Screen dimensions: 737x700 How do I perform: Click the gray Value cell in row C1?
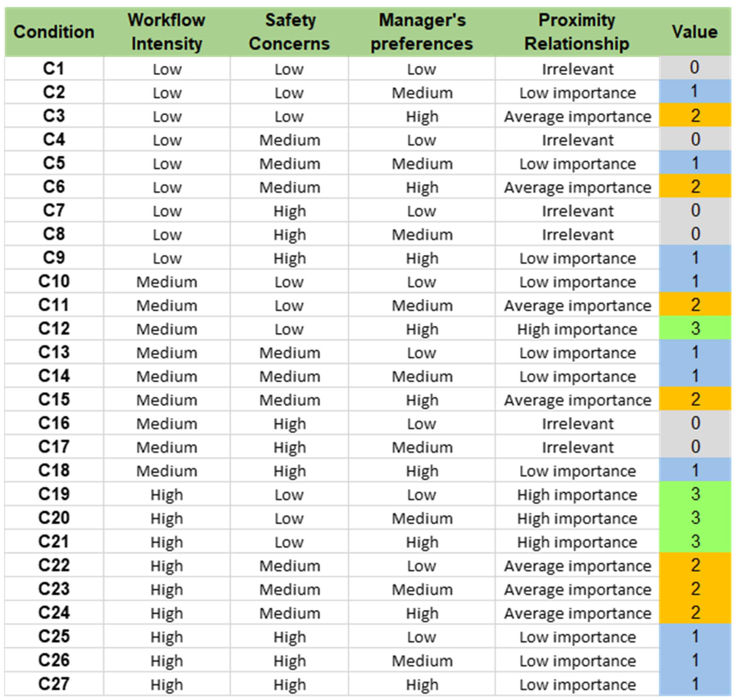click(694, 68)
